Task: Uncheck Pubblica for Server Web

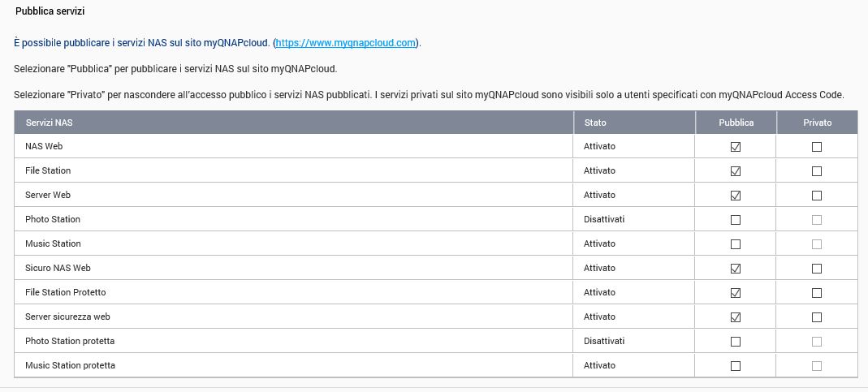Action: pyautogui.click(x=736, y=196)
